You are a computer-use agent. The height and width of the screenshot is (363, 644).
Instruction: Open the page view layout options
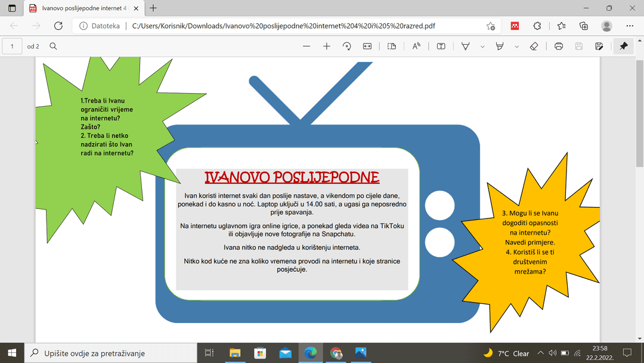[392, 47]
